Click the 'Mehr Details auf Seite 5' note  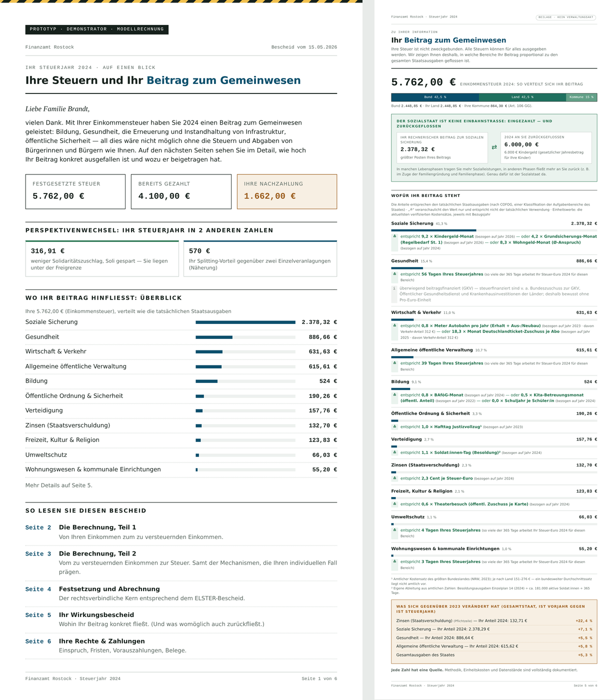pos(59,485)
